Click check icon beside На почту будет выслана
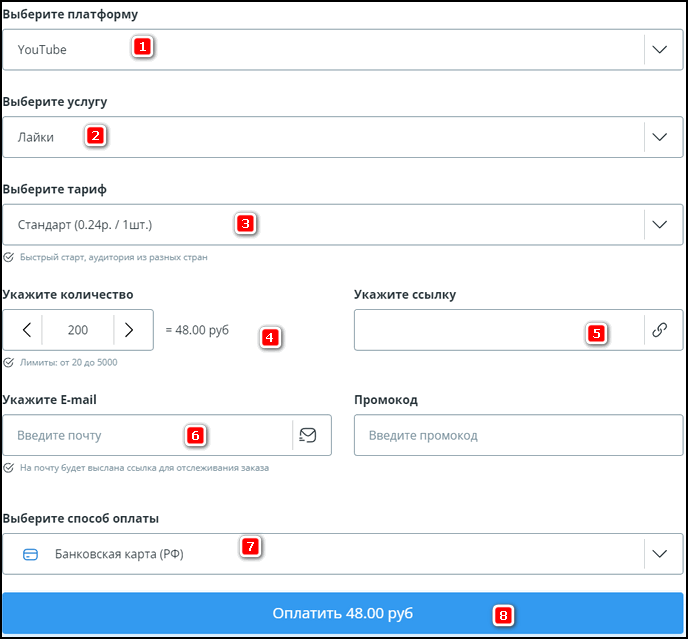This screenshot has width=688, height=639. pos(8,468)
